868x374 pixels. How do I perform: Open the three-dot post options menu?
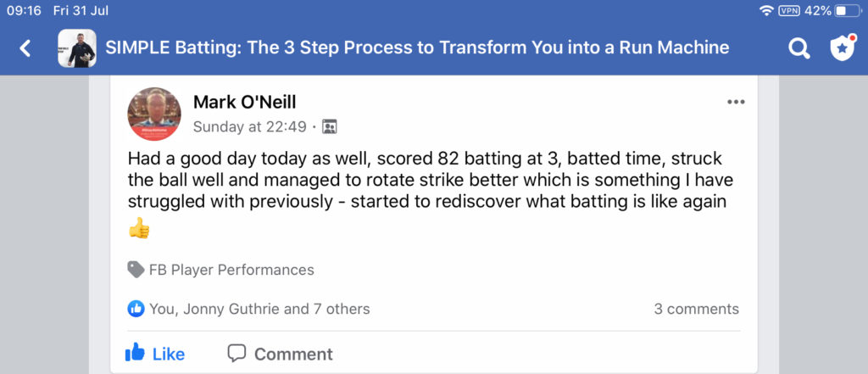736,102
